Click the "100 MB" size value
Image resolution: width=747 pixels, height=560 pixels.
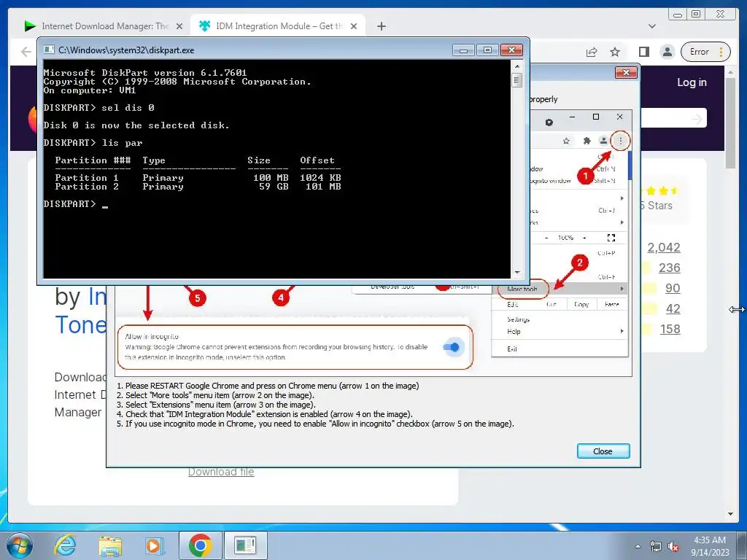pos(271,178)
